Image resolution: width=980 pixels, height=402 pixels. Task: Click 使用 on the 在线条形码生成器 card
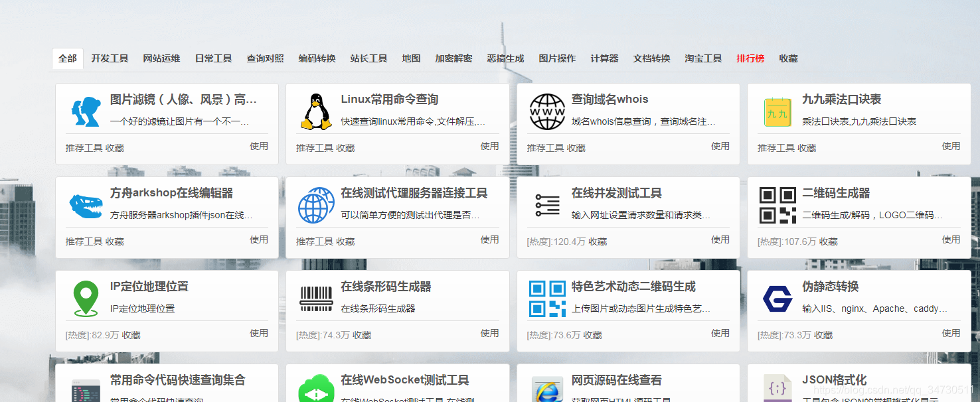[490, 333]
